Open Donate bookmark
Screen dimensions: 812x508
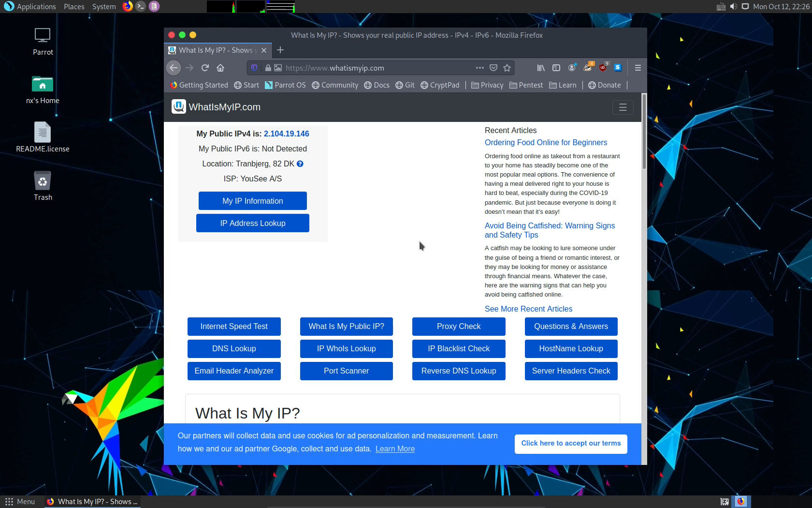click(604, 85)
